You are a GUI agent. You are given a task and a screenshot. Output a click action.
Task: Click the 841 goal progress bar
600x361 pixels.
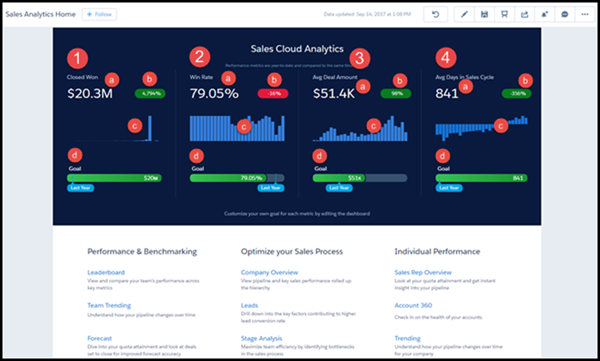click(481, 178)
